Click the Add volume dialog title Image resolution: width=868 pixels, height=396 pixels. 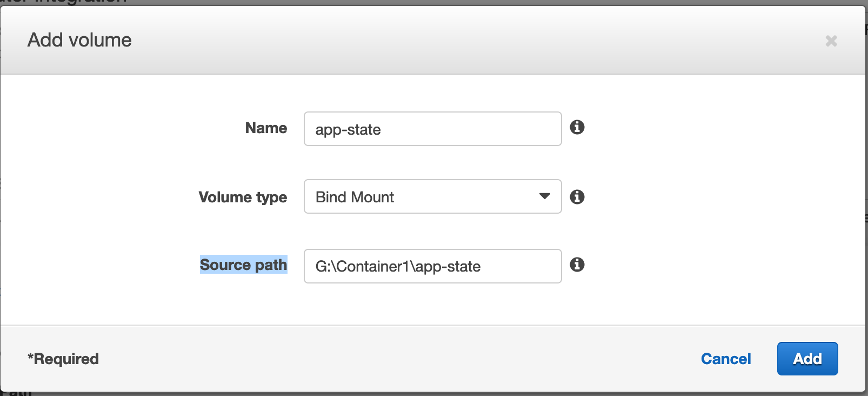coord(79,40)
